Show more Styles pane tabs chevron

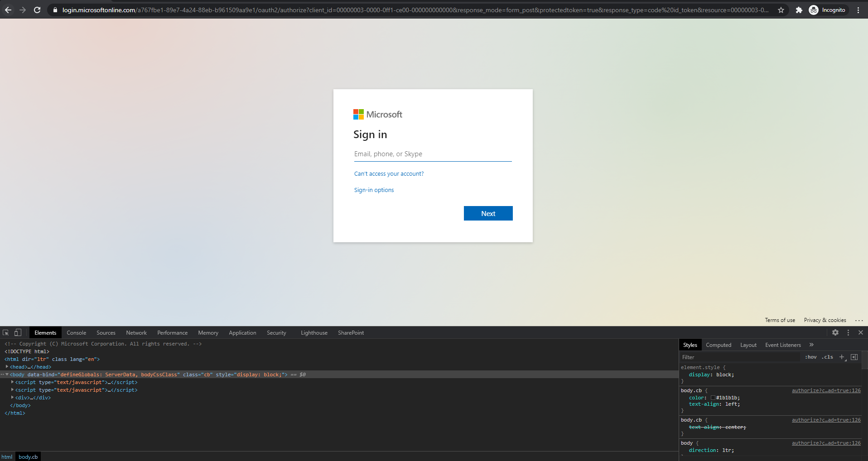[x=811, y=345]
